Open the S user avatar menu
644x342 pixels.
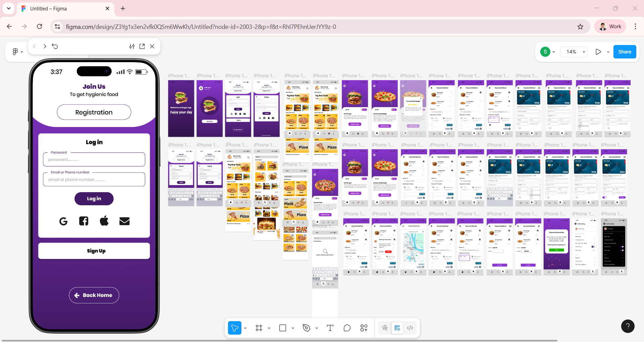pos(547,52)
